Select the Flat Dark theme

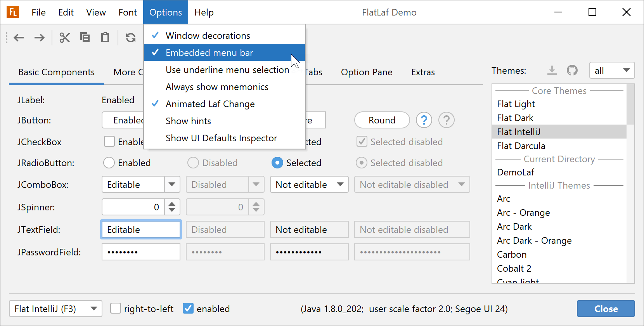(x=559, y=118)
